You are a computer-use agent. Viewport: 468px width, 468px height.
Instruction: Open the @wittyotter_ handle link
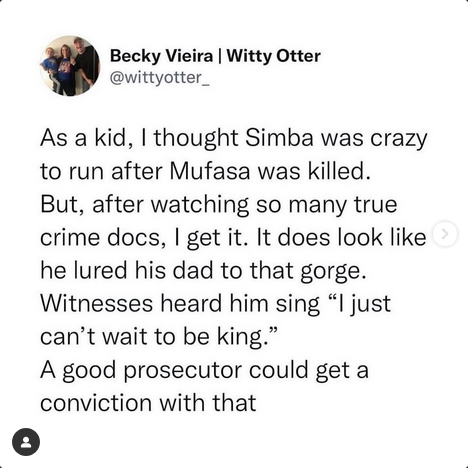pyautogui.click(x=160, y=78)
